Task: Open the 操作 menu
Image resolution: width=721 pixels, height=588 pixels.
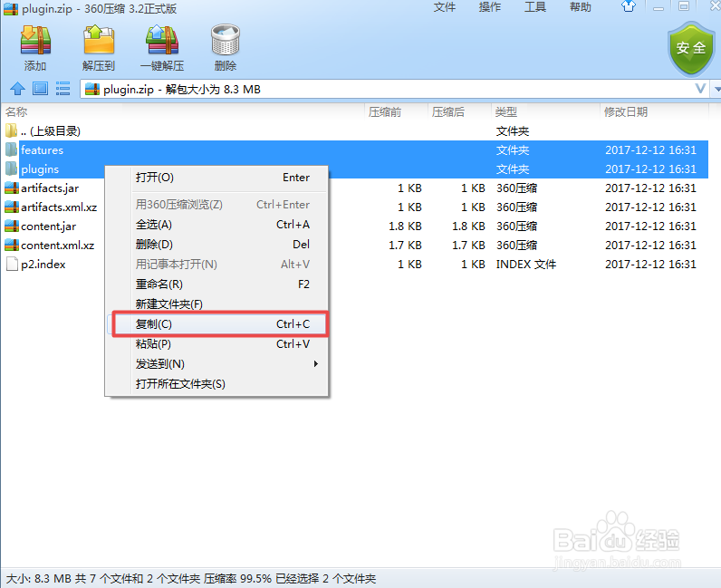Action: pos(489,7)
